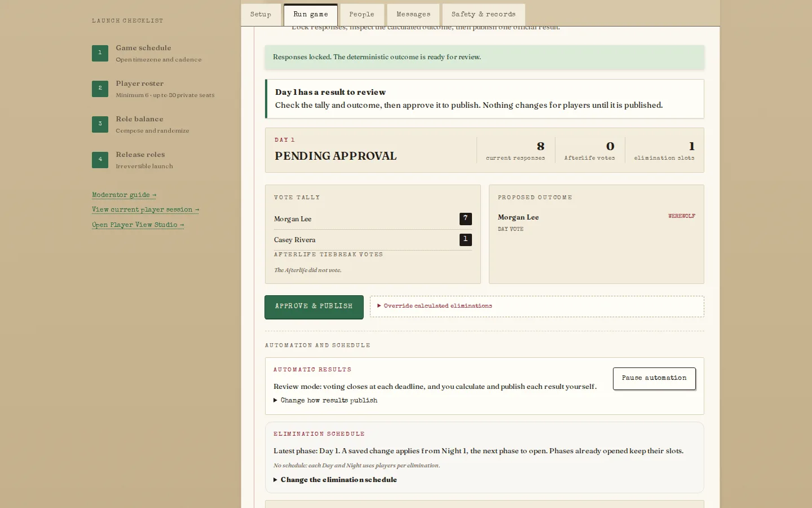Select the Run game tab
Screen dimensions: 812x508
(x=311, y=15)
